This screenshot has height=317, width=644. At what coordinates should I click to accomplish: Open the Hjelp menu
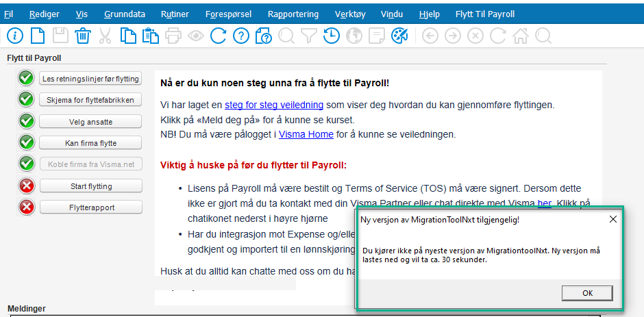[x=429, y=14]
